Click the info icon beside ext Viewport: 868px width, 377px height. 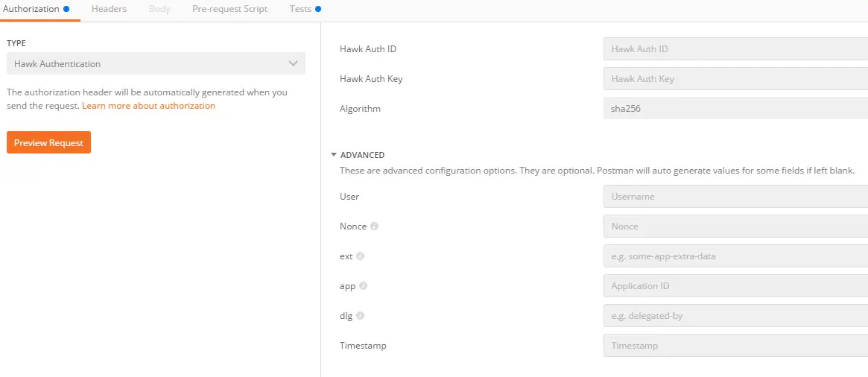(361, 256)
